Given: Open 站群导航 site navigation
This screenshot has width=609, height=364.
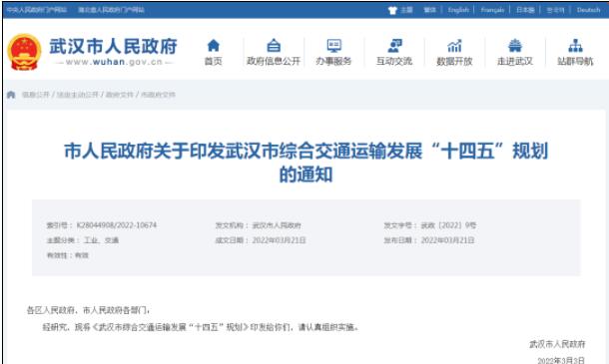Looking at the screenshot, I should 575,52.
